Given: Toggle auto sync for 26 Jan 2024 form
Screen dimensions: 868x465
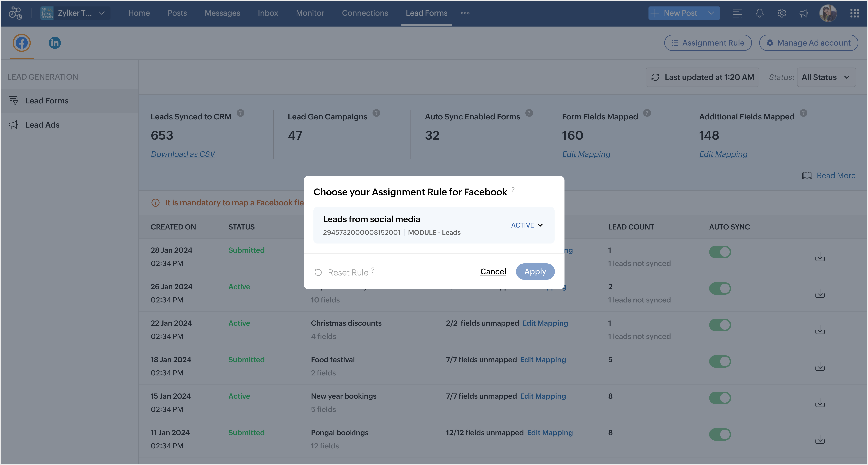Looking at the screenshot, I should [720, 289].
